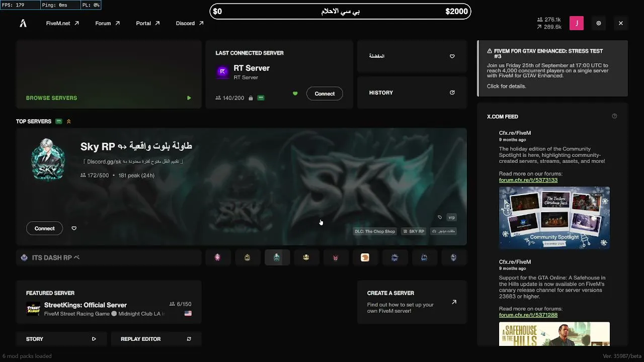This screenshot has width=644, height=362.
Task: Click the flag icon next to Top Servers
Action: pos(59,121)
